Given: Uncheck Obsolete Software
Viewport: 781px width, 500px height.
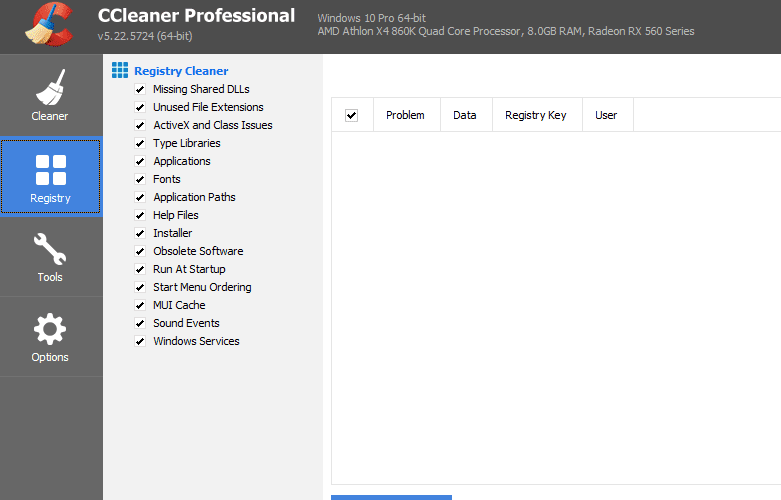Looking at the screenshot, I should pos(140,251).
